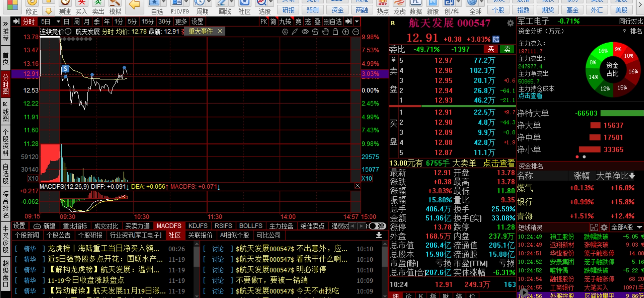Click the yellow back arrow icon
The image size is (644, 298).
(x=134, y=5)
